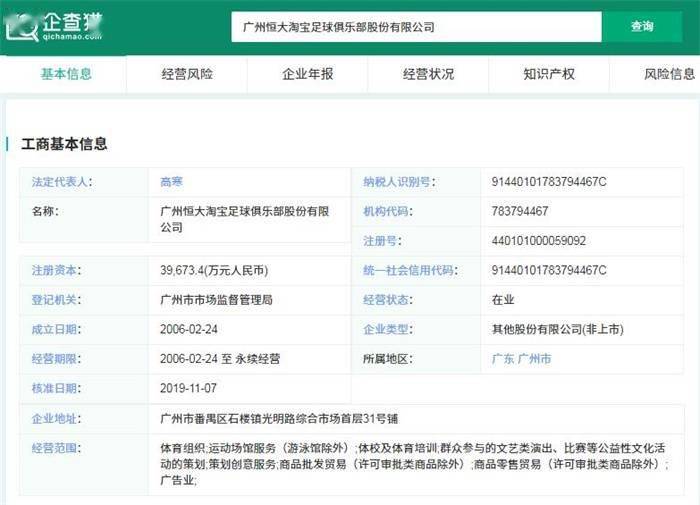Select 广州市市场监督管理局 text
This screenshot has width=700, height=505.
(216, 300)
